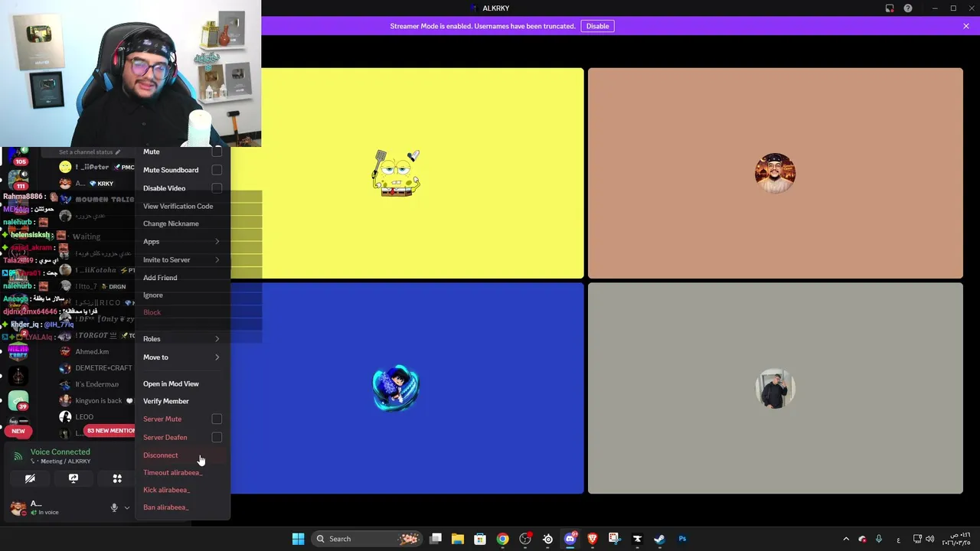Open own user avatar profile
Image resolution: width=980 pixels, height=551 pixels.
pos(18,507)
